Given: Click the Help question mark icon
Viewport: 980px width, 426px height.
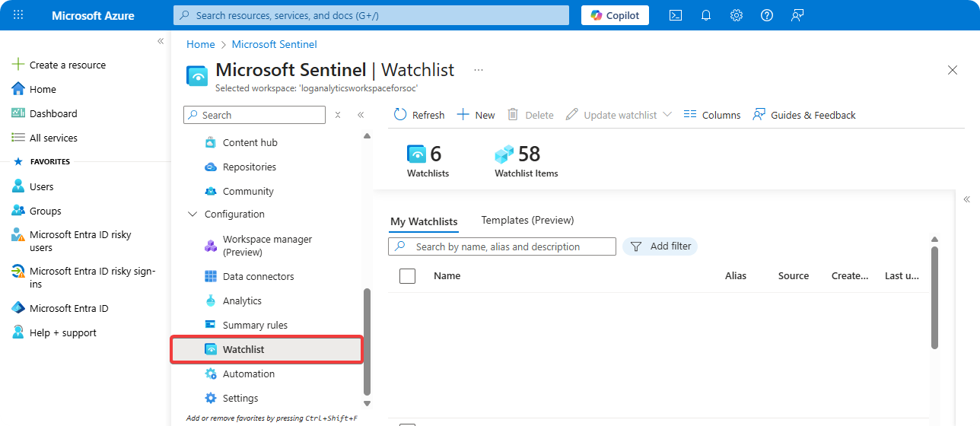Looking at the screenshot, I should (767, 15).
